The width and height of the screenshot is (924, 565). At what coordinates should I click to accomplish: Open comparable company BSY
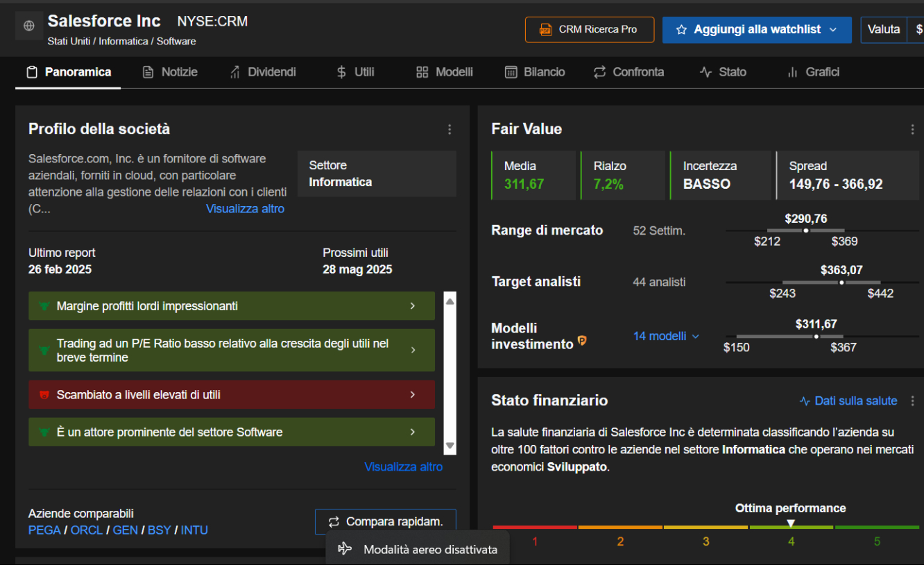coord(160,530)
